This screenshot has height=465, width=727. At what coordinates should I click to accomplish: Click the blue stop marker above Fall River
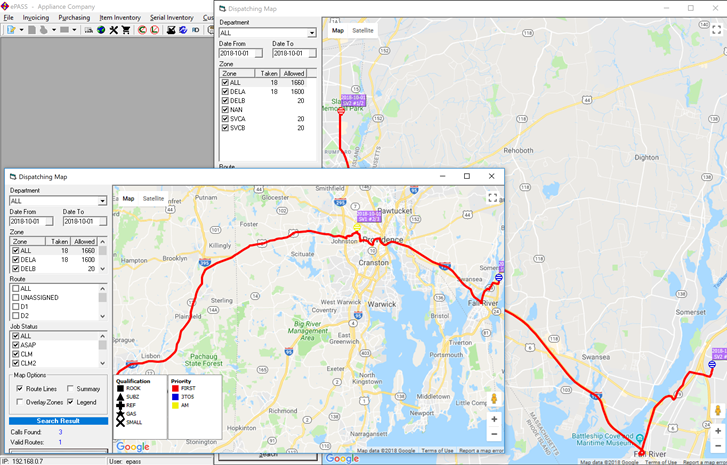498,278
